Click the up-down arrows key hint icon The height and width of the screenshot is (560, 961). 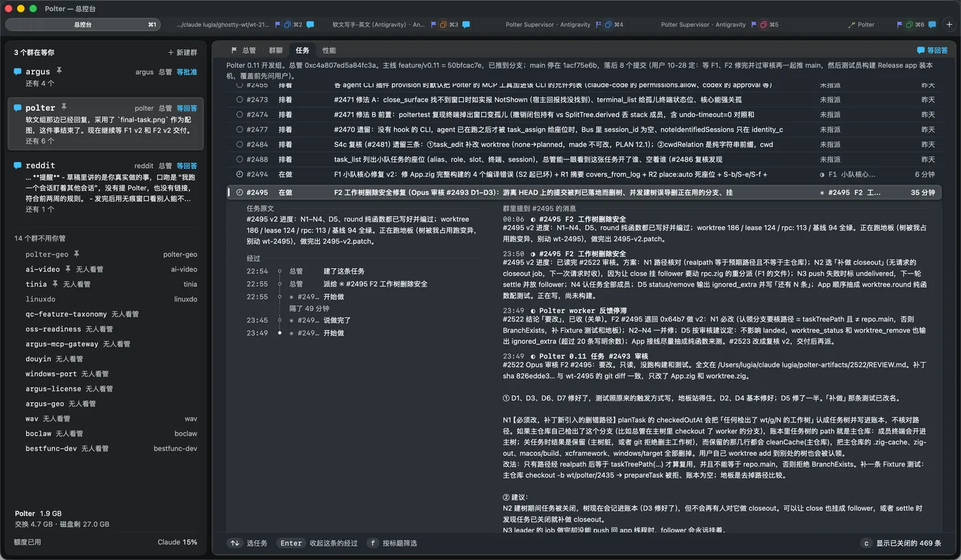[235, 543]
